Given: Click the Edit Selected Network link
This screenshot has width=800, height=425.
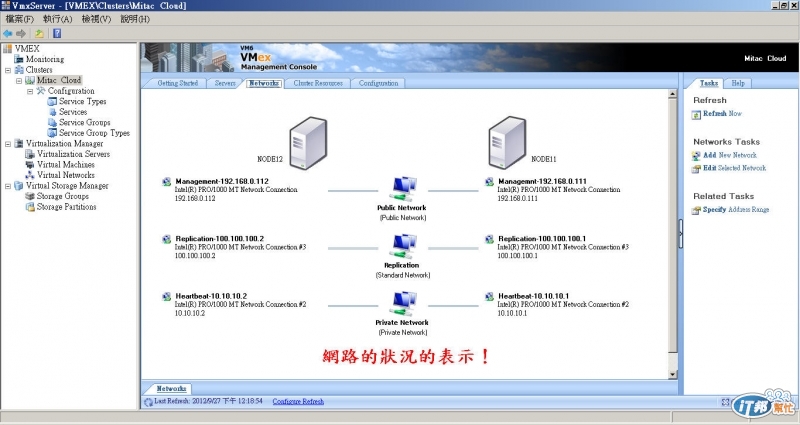Looking at the screenshot, I should click(x=735, y=168).
